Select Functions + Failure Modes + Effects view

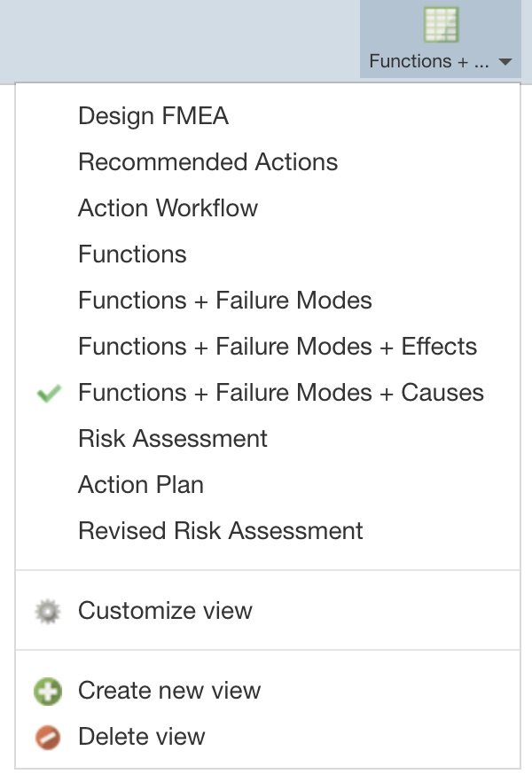[277, 346]
